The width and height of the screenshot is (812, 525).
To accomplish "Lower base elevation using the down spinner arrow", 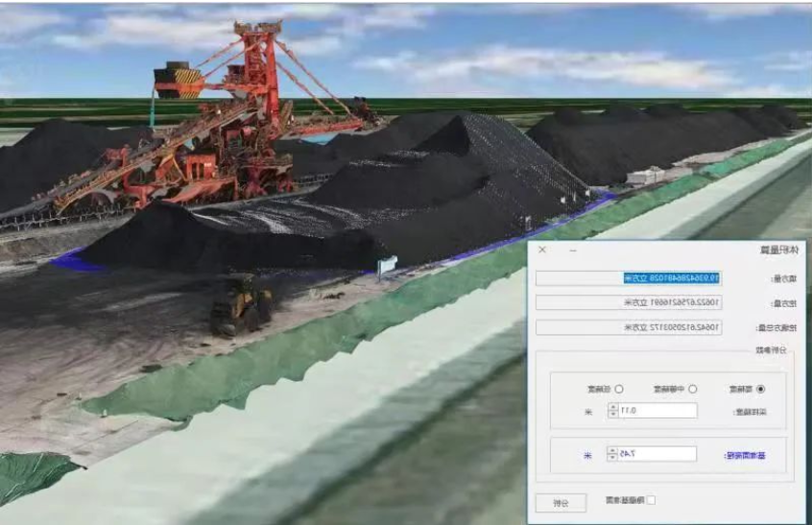I will coord(612,458).
